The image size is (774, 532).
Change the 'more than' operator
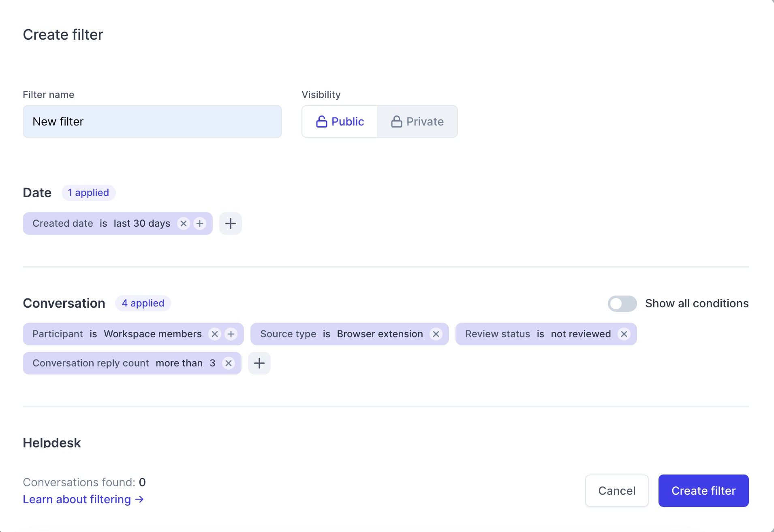[x=179, y=363]
